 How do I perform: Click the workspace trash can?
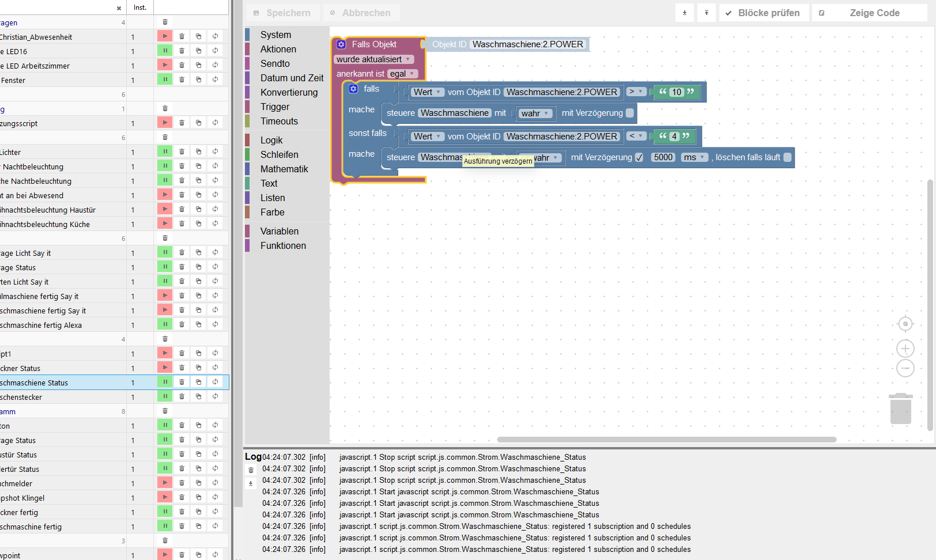(x=900, y=409)
